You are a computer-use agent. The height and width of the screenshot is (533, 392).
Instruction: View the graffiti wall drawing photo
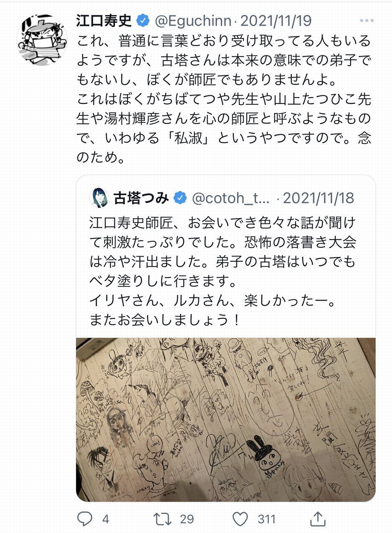click(226, 420)
